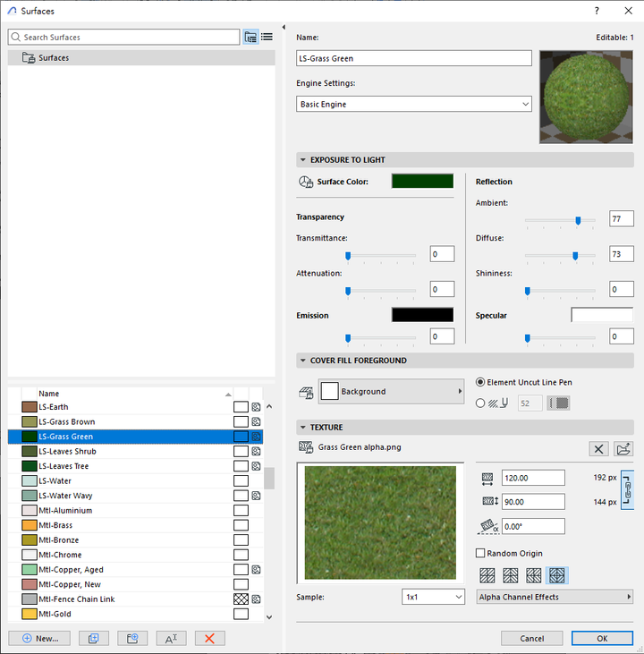Click the texture rotation angle icon
Image resolution: width=644 pixels, height=654 pixels.
pyautogui.click(x=488, y=526)
